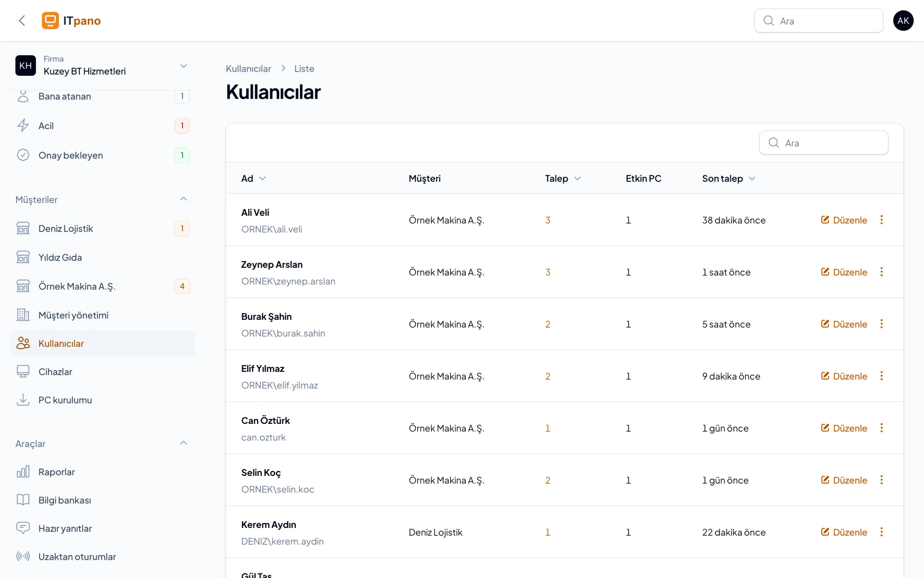Open more options for Can Öztürk
This screenshot has height=578, width=924.
(881, 428)
